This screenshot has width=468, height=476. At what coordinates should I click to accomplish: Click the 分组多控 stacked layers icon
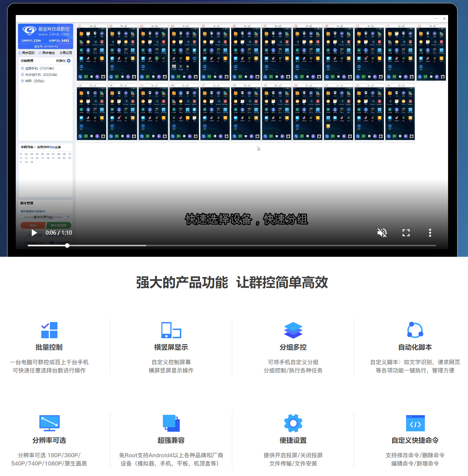coord(293,330)
